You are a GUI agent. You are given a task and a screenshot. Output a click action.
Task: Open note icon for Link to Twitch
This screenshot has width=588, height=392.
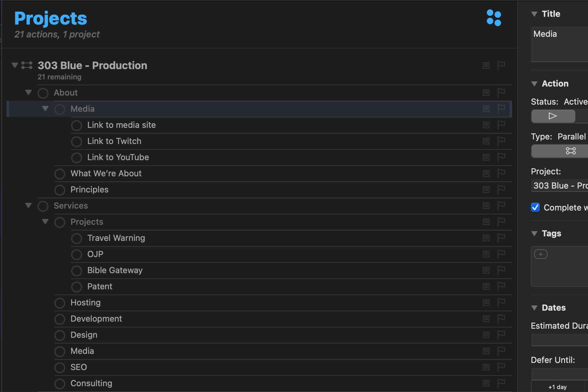pyautogui.click(x=486, y=141)
